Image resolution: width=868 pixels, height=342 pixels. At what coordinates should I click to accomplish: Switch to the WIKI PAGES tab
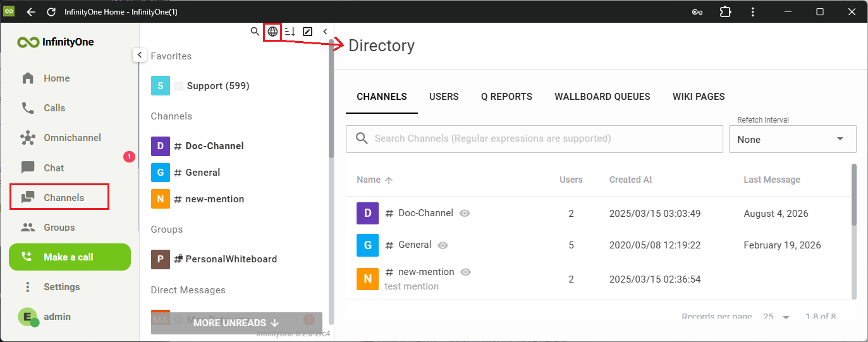(699, 97)
